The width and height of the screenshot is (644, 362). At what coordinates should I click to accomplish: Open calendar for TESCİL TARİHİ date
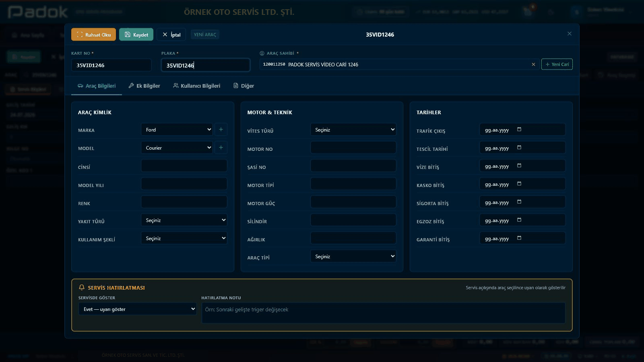coord(519,148)
